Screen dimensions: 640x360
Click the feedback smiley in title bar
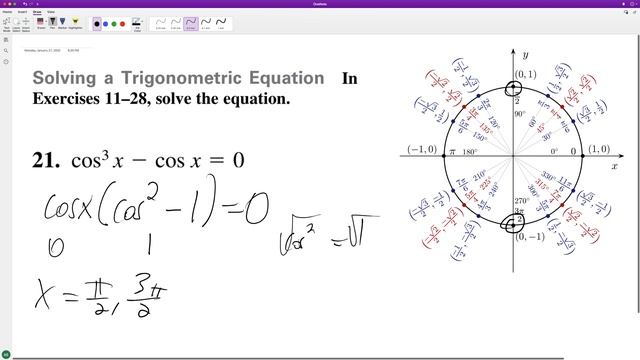[633, 4]
